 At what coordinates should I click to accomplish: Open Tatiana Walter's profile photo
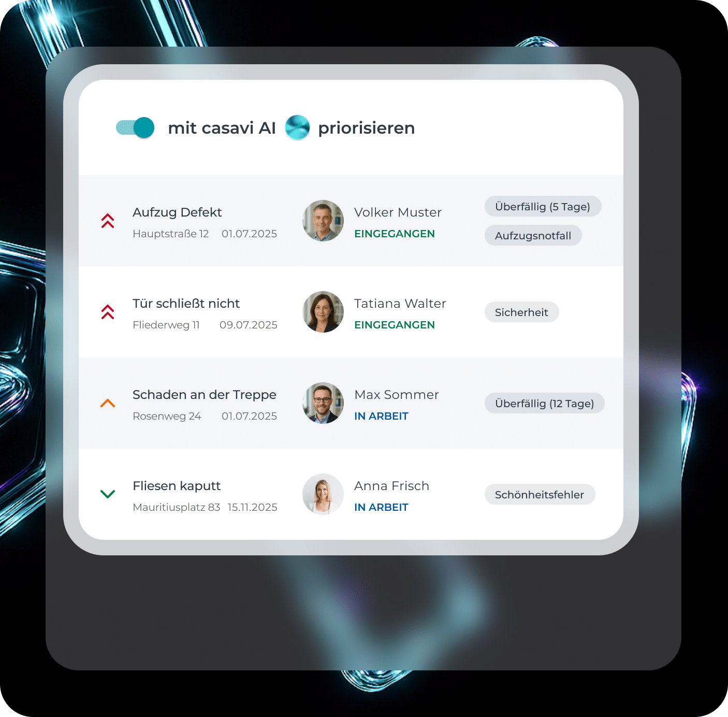point(323,312)
